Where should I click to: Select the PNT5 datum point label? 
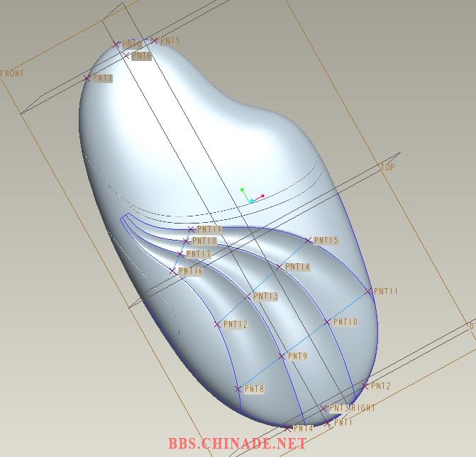tap(170, 40)
